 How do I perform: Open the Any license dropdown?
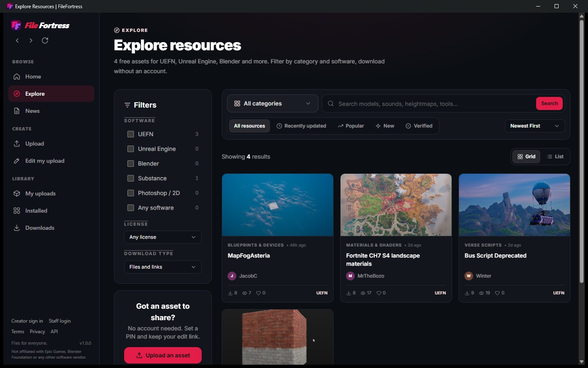point(163,237)
